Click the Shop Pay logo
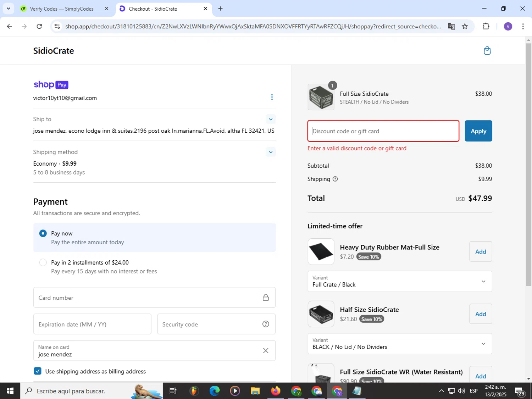The height and width of the screenshot is (399, 532). 51,85
